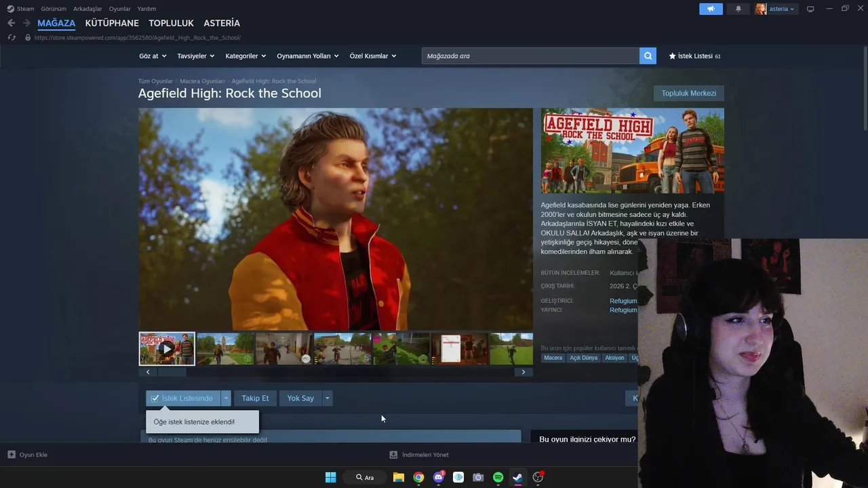Open the Yardım menu
868x488 pixels.
click(146, 9)
